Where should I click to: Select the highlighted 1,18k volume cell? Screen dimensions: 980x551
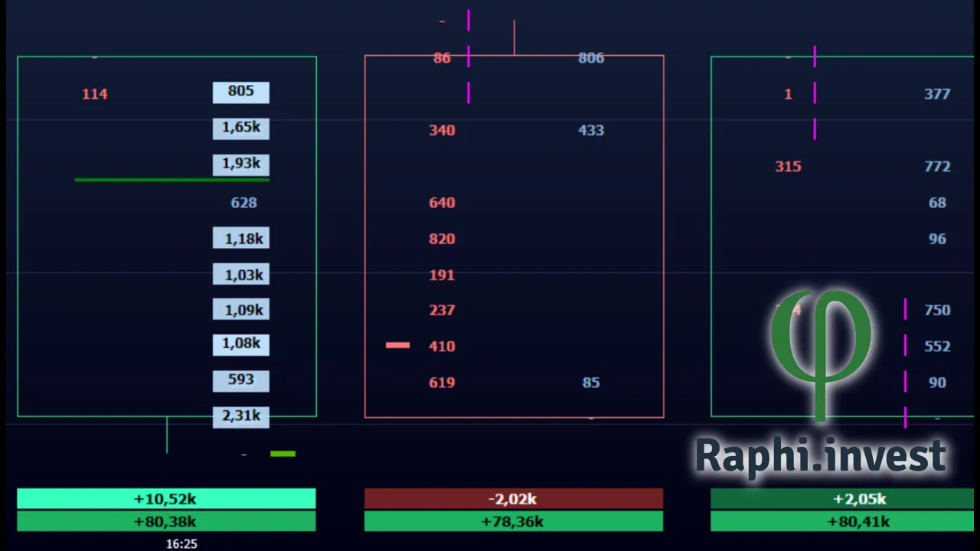click(x=241, y=239)
